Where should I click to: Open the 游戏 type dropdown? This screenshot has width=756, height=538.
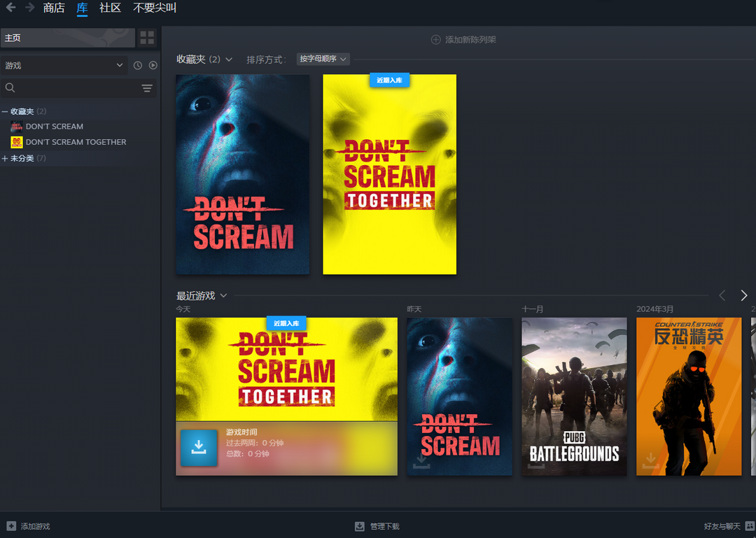(x=64, y=65)
